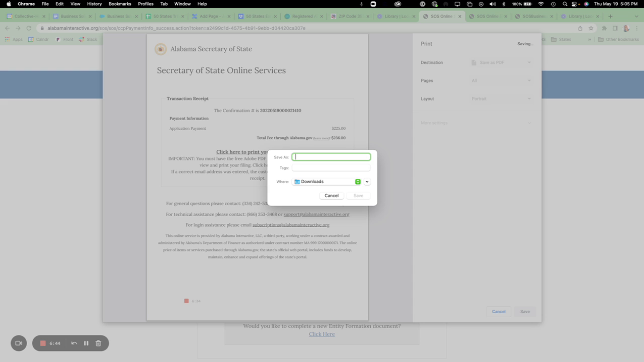This screenshot has width=644, height=362.
Task: Open the View menu
Action: coord(75,4)
